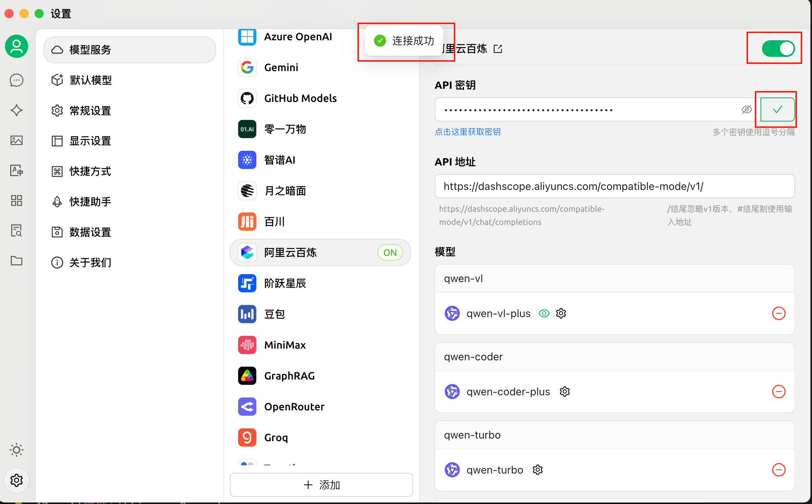Open the user avatar profile
This screenshot has height=504, width=812.
pyautogui.click(x=17, y=46)
